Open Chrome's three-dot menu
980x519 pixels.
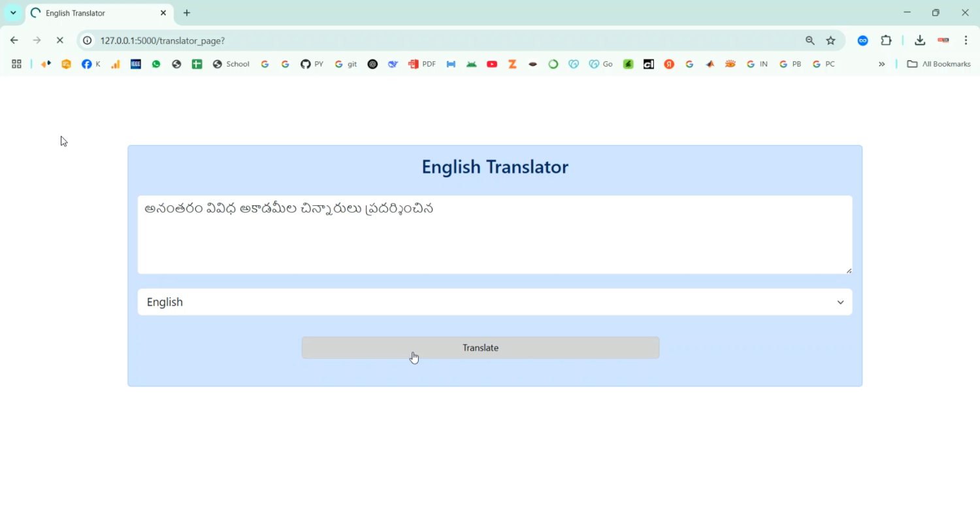click(x=966, y=41)
